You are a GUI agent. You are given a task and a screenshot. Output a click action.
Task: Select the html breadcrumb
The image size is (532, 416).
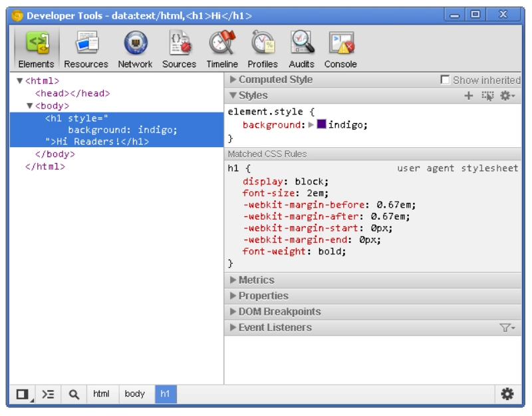click(x=101, y=394)
